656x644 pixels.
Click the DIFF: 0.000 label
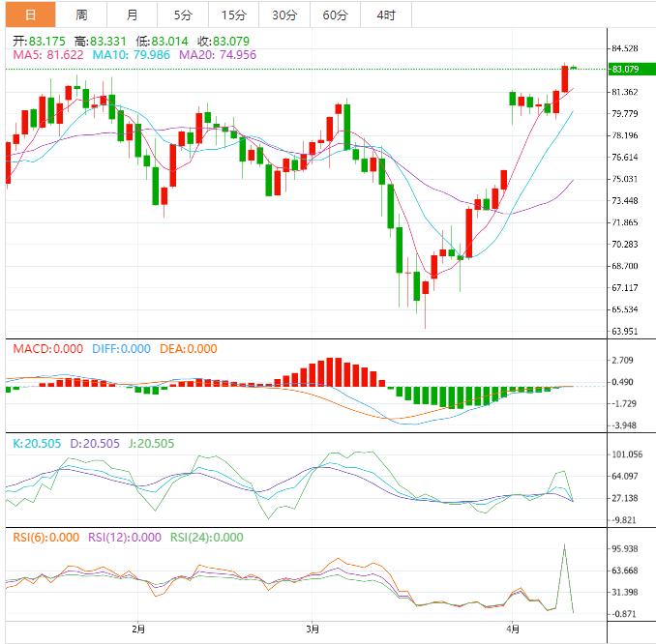123,349
